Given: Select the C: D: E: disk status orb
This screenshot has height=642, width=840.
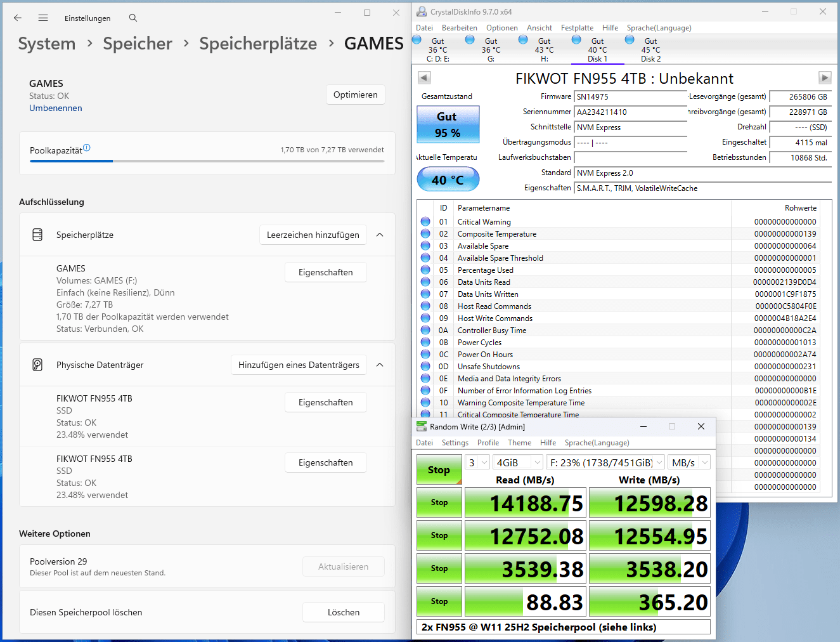Looking at the screenshot, I should (x=417, y=39).
